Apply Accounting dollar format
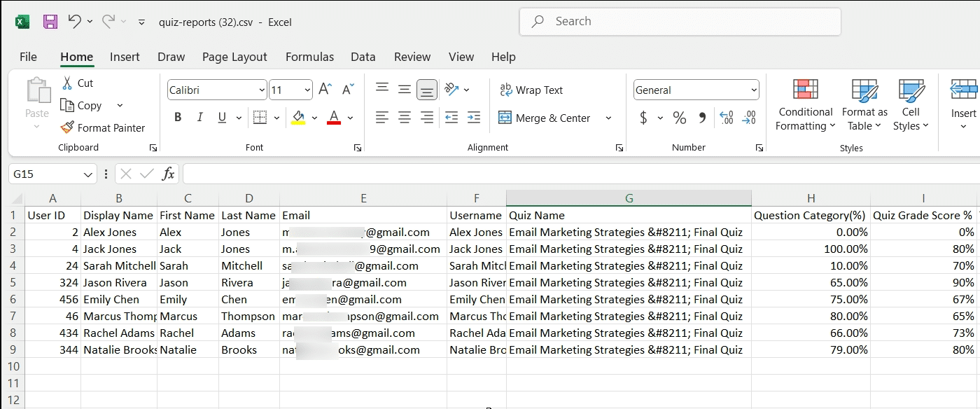Image resolution: width=980 pixels, height=409 pixels. tap(644, 118)
